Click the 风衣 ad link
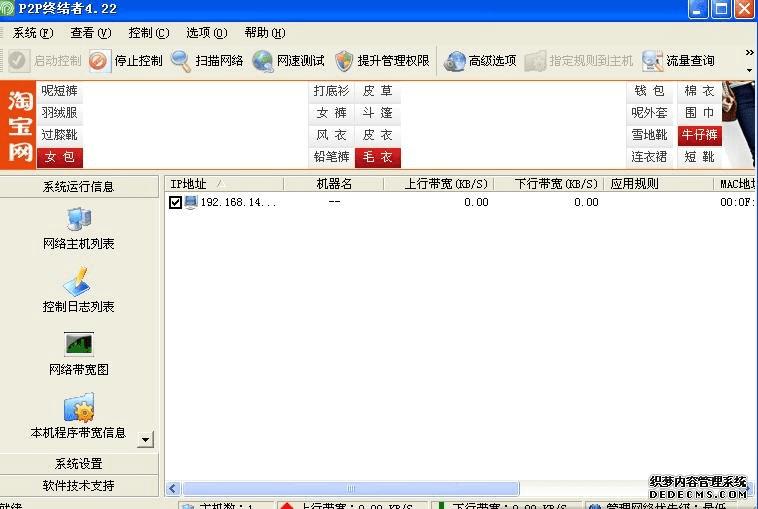 coord(331,135)
